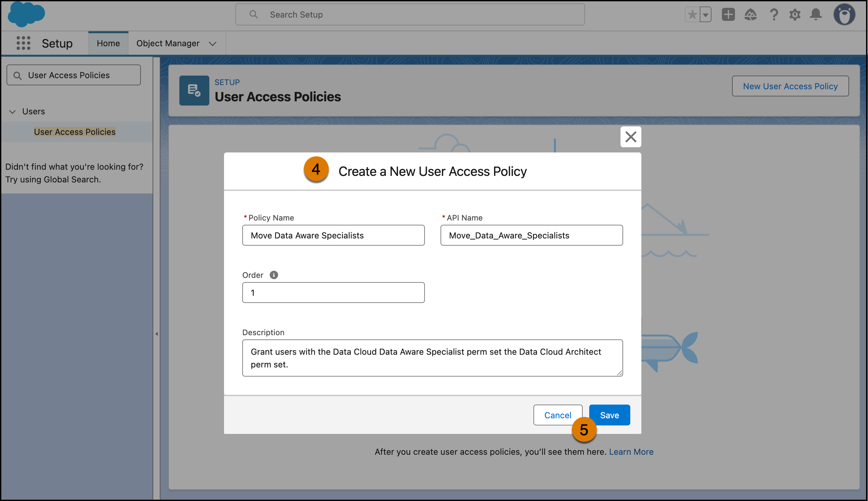Click the SETUP breadcrumb text
This screenshot has width=868, height=501.
[x=227, y=82]
